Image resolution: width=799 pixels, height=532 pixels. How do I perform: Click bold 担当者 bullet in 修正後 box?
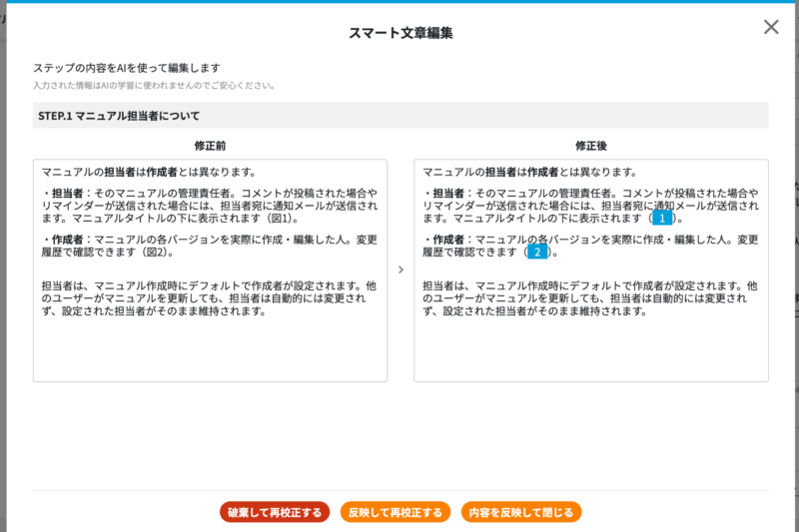[x=448, y=194]
